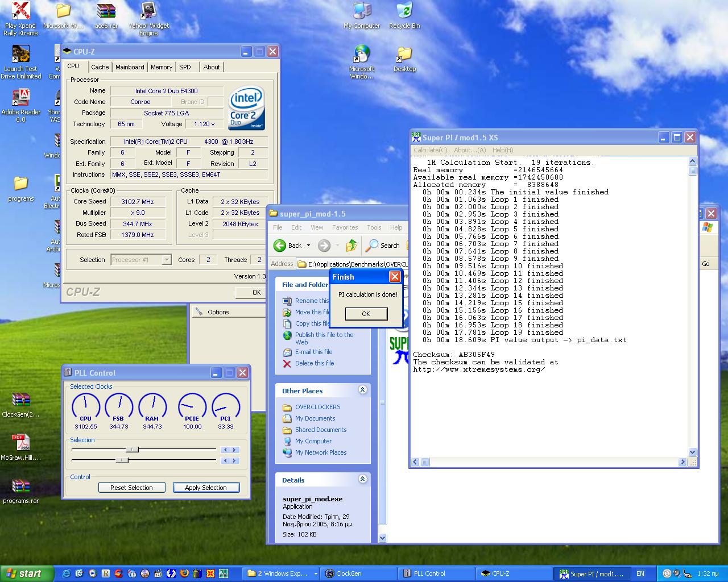This screenshot has width=728, height=582.
Task: Select the Recycle Bin desktop icon
Action: [404, 16]
